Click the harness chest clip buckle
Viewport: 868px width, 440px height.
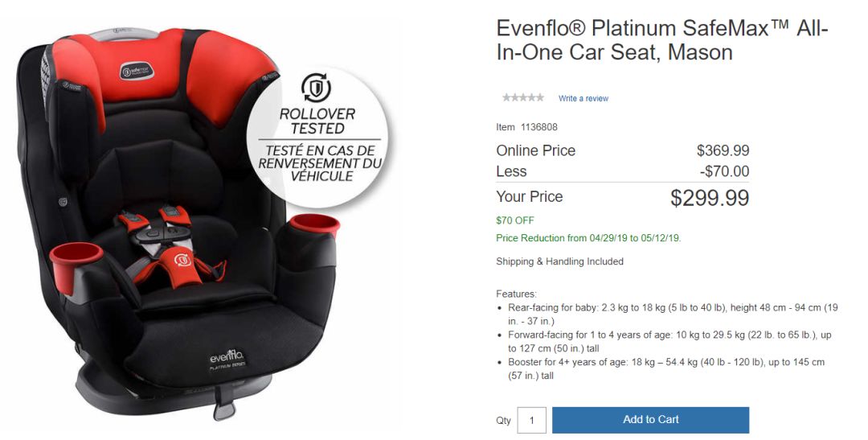click(x=161, y=231)
